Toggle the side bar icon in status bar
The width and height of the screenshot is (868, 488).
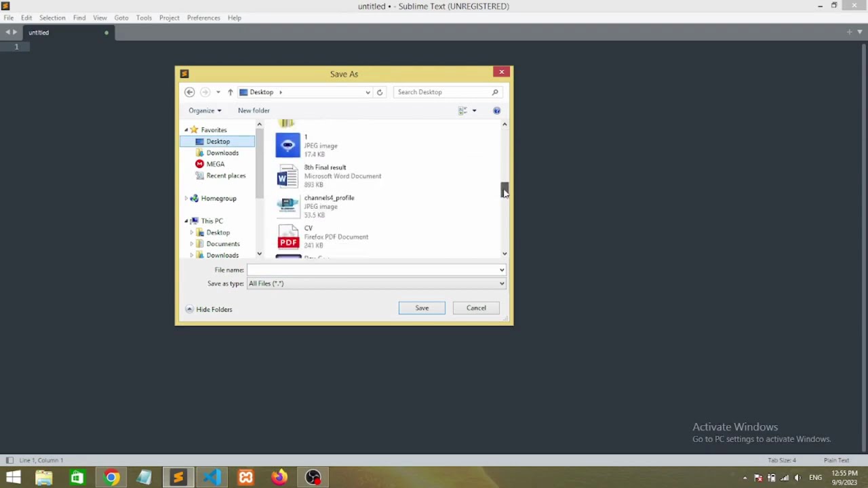9,460
